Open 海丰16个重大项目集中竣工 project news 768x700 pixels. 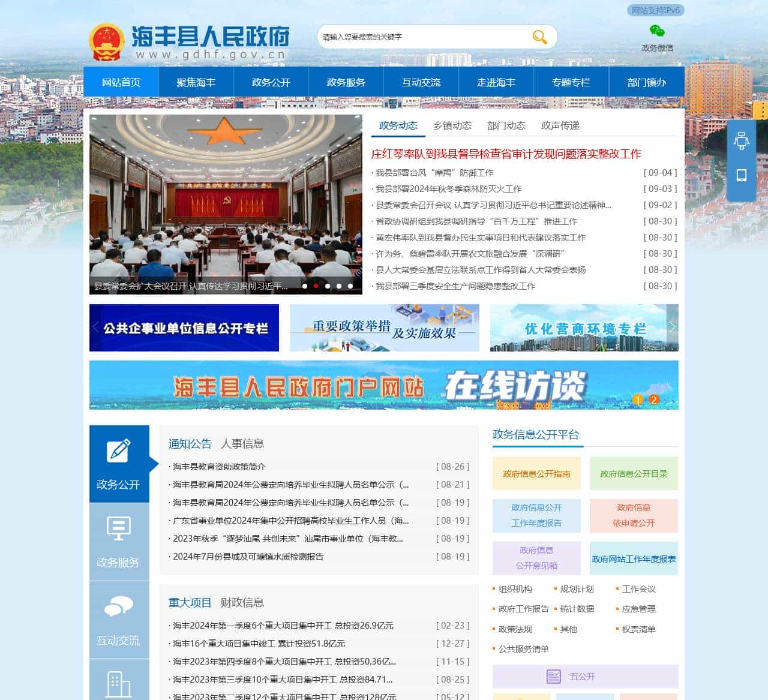click(x=259, y=644)
